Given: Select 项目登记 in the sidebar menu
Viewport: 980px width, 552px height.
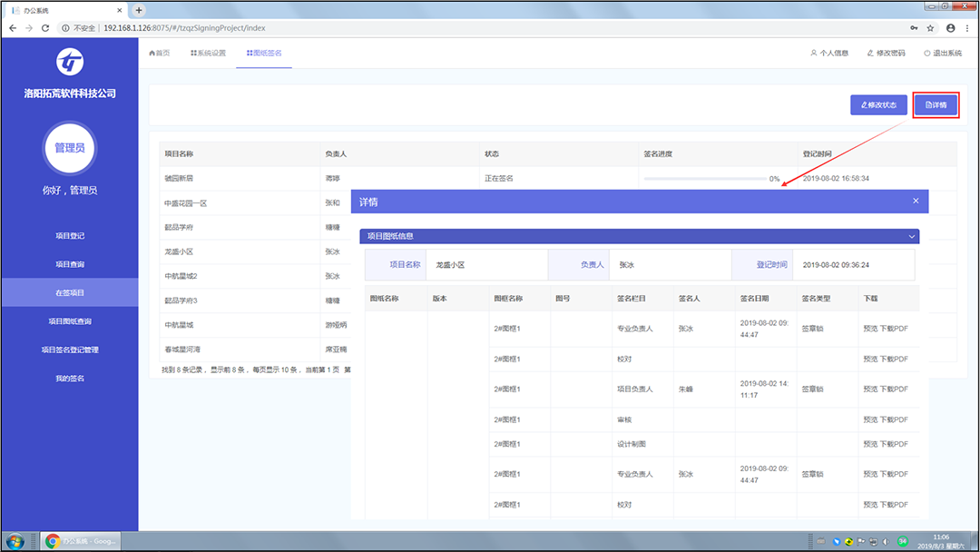Looking at the screenshot, I should (69, 236).
